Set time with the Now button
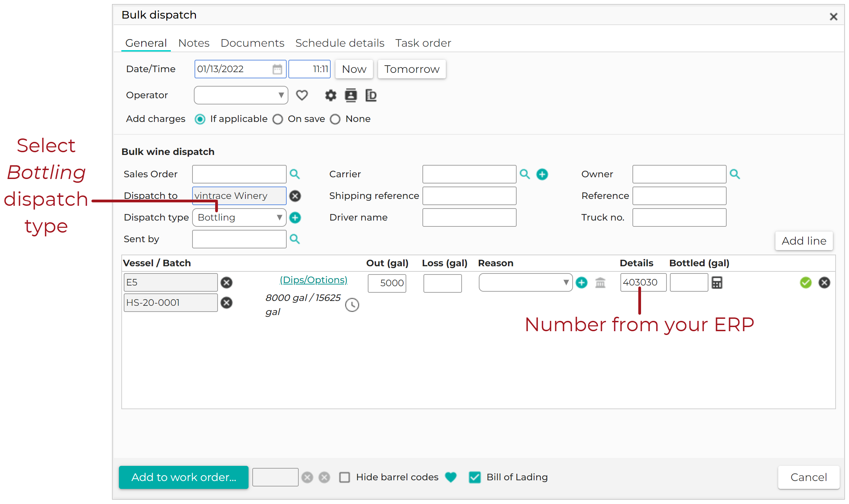Image resolution: width=849 pixels, height=504 pixels. click(x=354, y=69)
